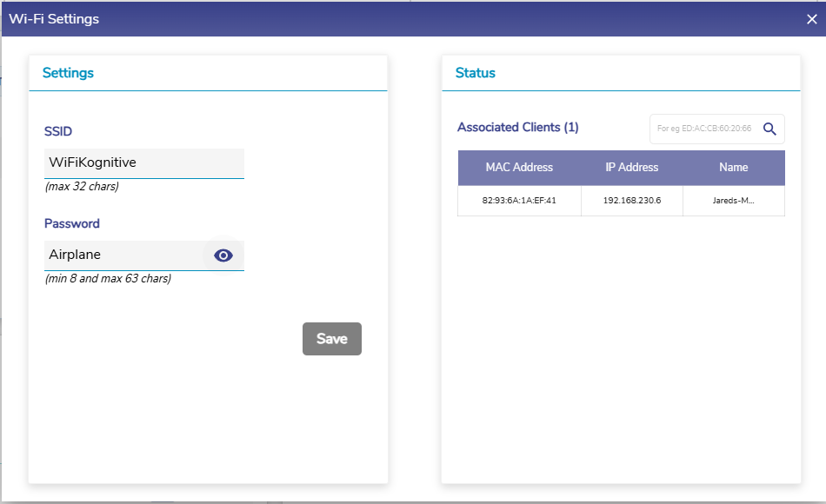Click the IP Address column header
This screenshot has height=504, width=826.
click(632, 168)
